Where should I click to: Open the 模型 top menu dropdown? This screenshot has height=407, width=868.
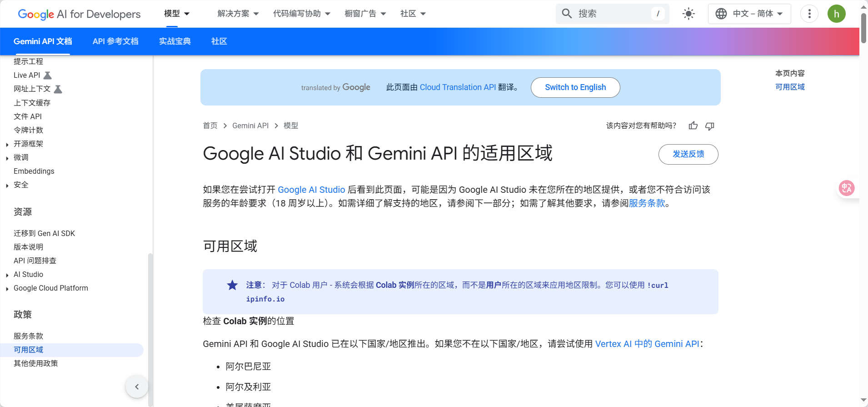point(177,14)
